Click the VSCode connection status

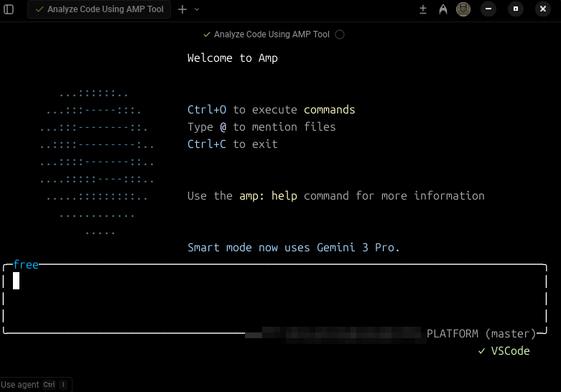[x=504, y=351]
